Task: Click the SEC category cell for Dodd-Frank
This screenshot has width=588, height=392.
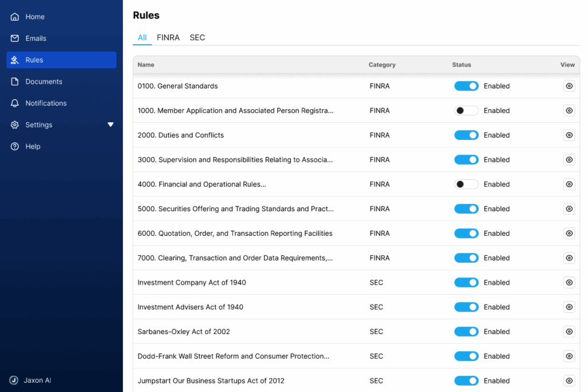Action: pyautogui.click(x=376, y=356)
